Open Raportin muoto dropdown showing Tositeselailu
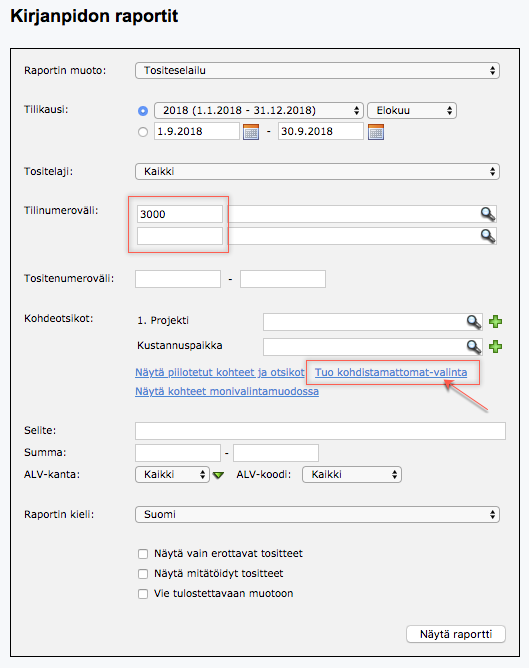Screen dimensions: 529x668 coord(317,71)
